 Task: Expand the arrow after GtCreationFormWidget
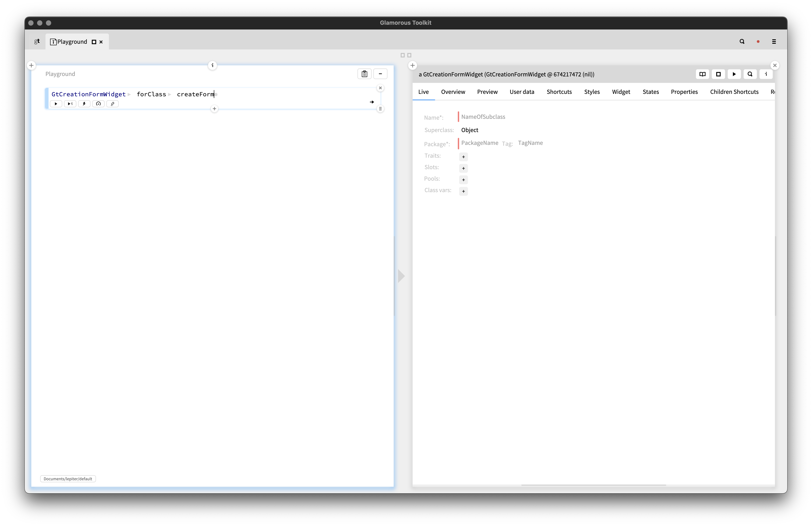point(129,95)
